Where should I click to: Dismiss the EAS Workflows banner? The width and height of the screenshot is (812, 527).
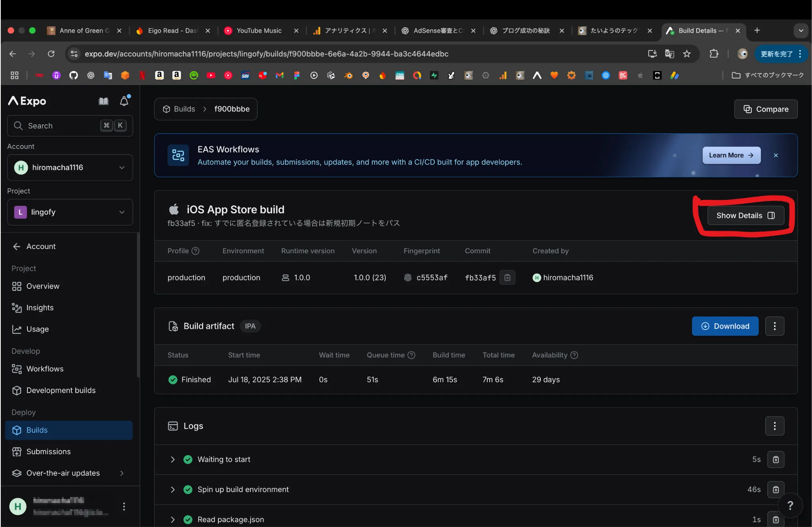776,155
